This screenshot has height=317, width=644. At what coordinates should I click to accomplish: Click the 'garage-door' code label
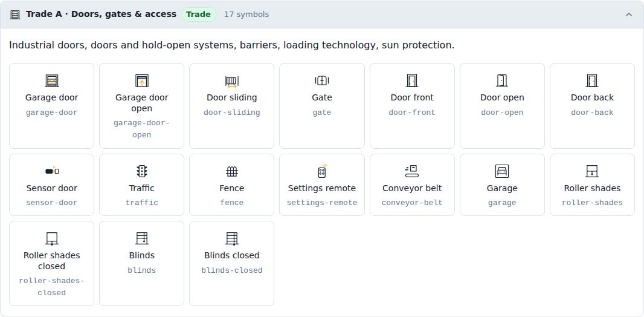(x=52, y=113)
